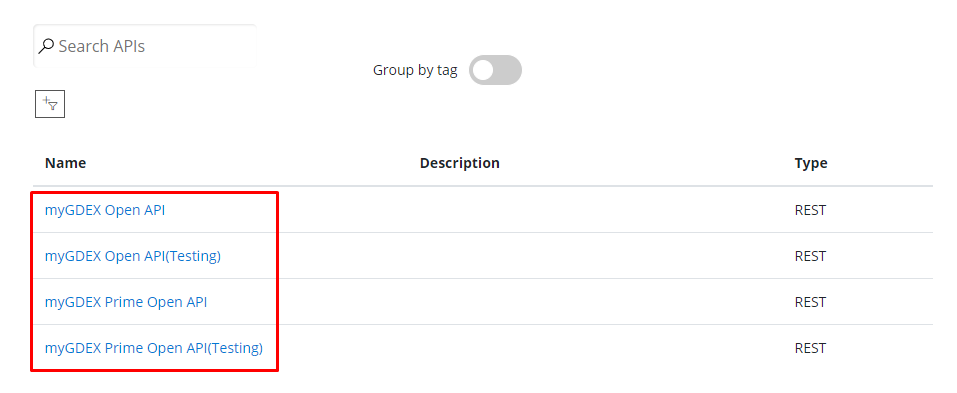Screen dimensions: 957x393
Task: Click the Description column header
Action: tap(460, 163)
